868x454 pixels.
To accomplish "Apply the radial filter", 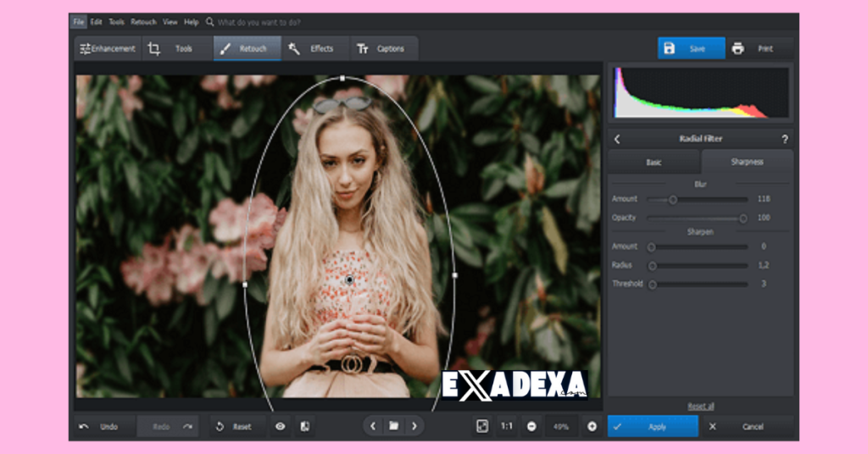I will (653, 426).
